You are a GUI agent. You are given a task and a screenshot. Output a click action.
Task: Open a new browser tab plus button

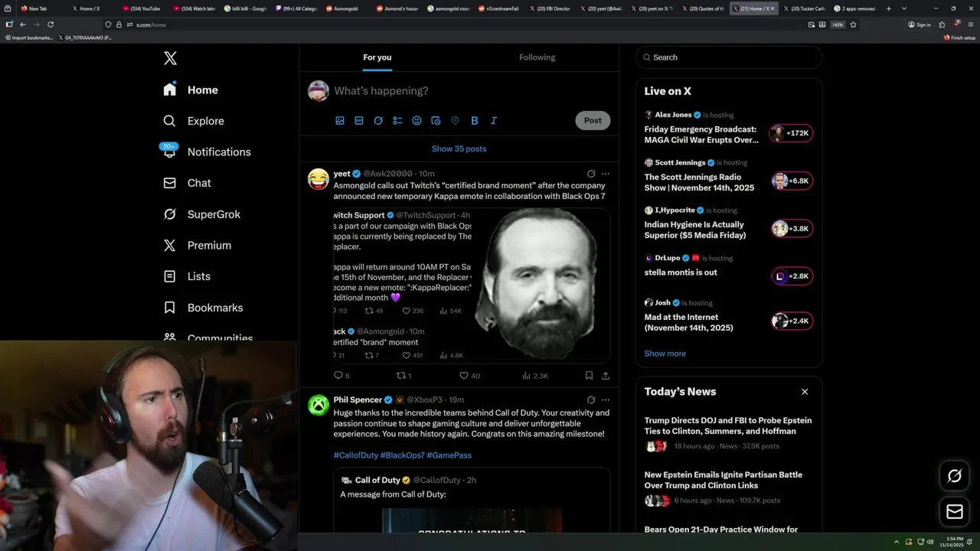point(888,8)
